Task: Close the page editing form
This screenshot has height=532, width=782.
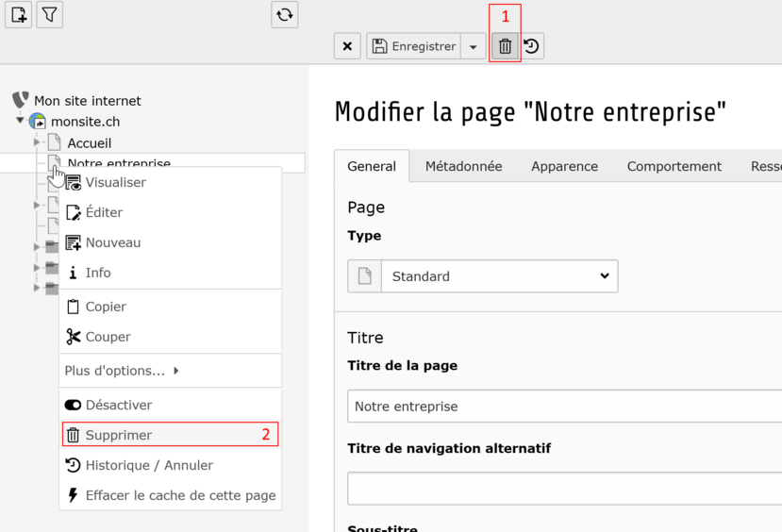Action: click(347, 46)
